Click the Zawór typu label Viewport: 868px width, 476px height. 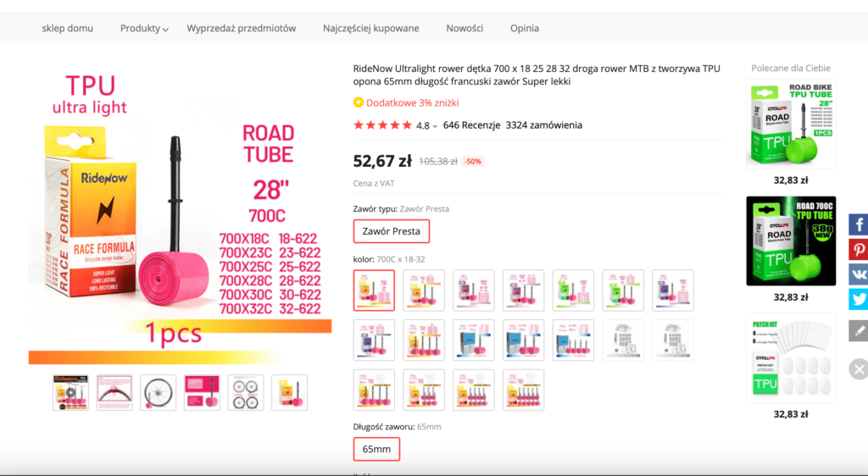(x=376, y=209)
